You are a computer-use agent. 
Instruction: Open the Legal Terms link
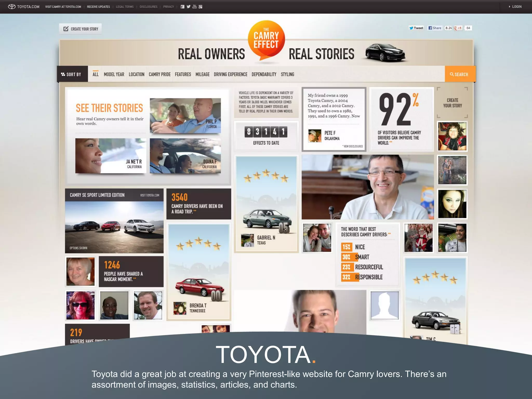click(125, 7)
